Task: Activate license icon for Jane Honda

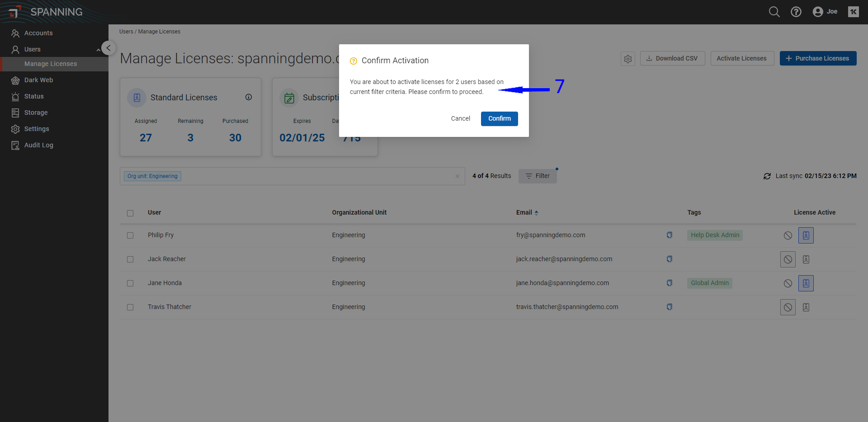Action: click(x=806, y=283)
